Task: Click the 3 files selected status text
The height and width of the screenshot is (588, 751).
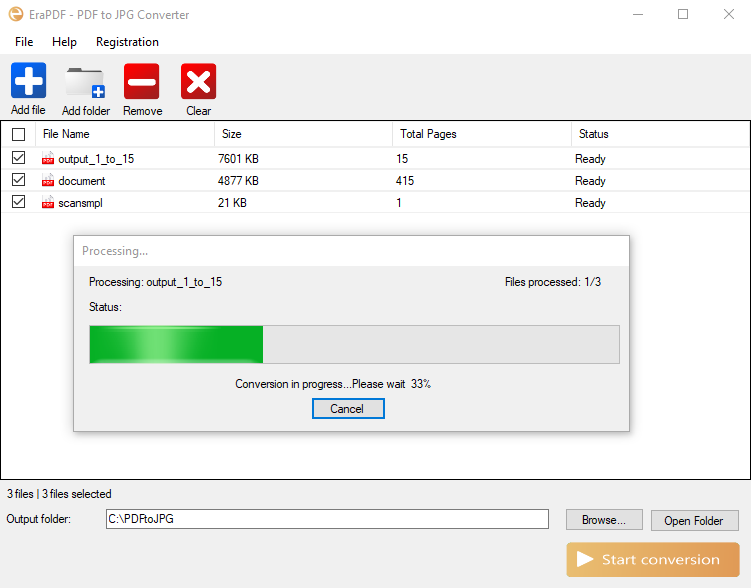Action: [x=77, y=494]
